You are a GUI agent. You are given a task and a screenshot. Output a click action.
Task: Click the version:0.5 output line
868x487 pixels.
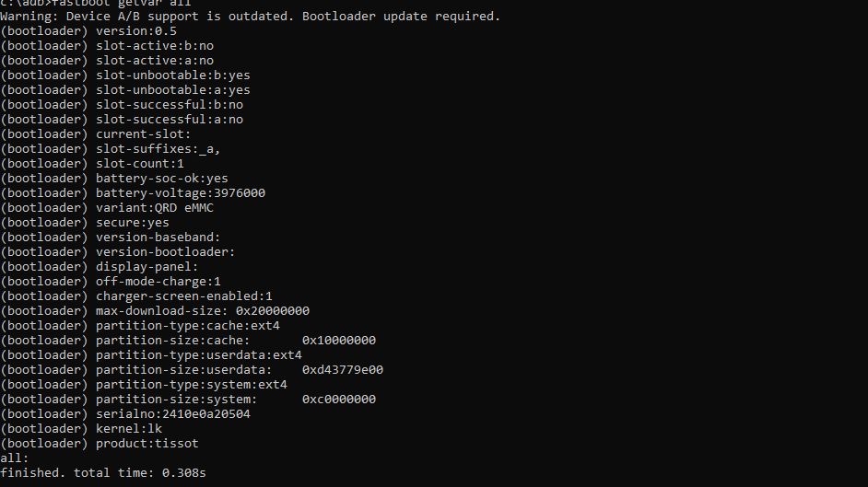(x=88, y=31)
